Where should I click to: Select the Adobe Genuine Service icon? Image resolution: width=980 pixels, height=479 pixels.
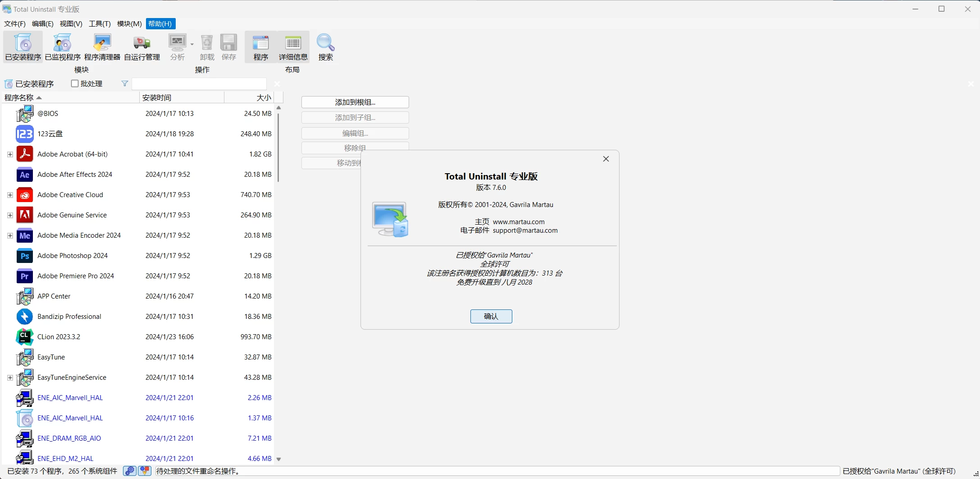pyautogui.click(x=25, y=215)
